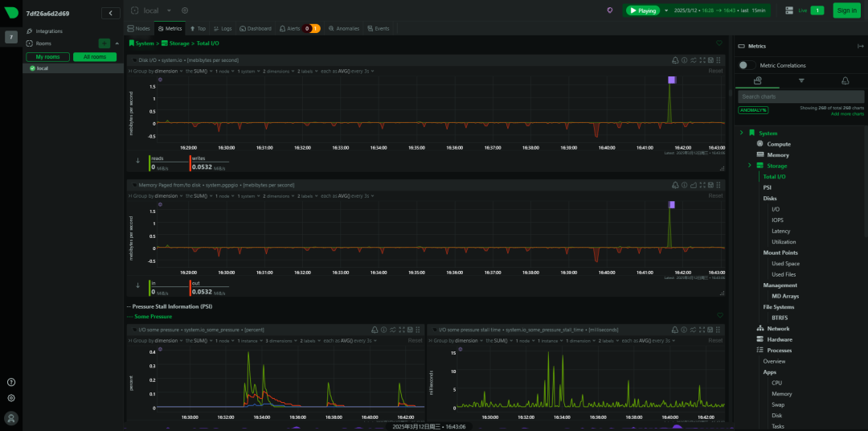The height and width of the screenshot is (431, 868).
Task: Switch to the Dashboard tab
Action: point(256,28)
